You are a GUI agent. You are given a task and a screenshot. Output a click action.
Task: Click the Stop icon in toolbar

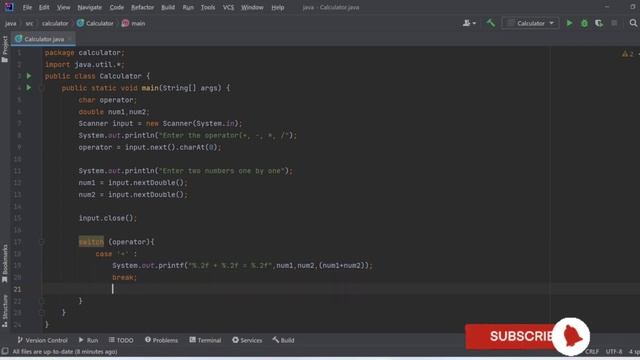(x=614, y=23)
